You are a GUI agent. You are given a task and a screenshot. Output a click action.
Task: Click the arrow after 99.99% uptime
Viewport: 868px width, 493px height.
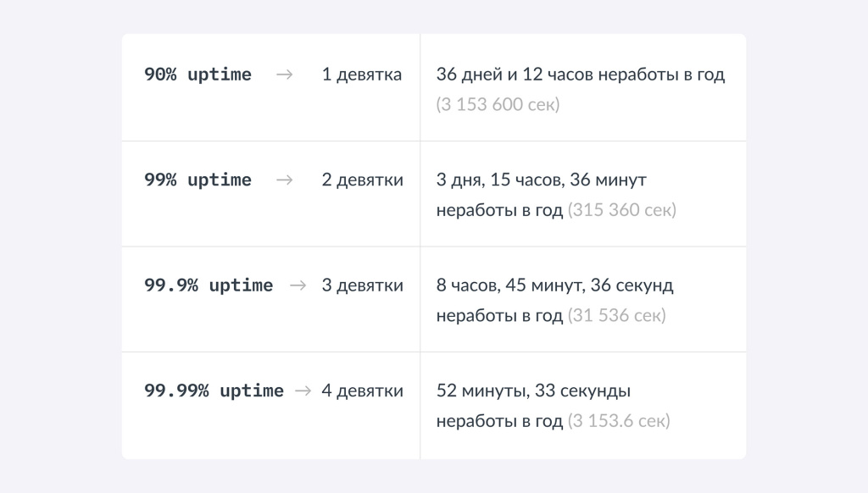303,391
